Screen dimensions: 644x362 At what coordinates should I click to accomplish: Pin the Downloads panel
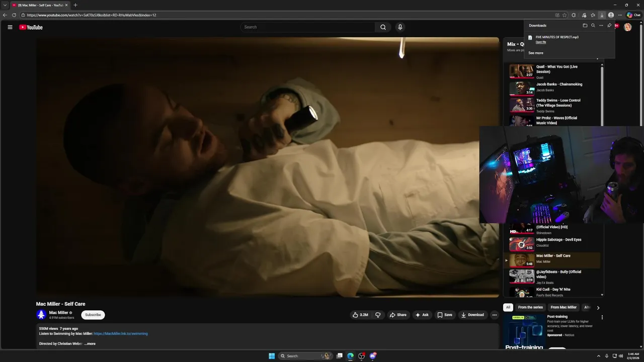pos(609,25)
